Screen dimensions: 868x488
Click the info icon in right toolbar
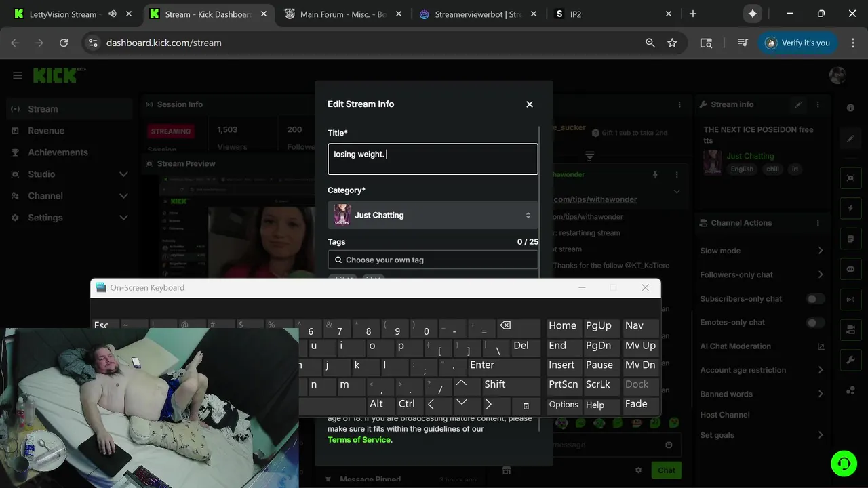[x=850, y=108]
